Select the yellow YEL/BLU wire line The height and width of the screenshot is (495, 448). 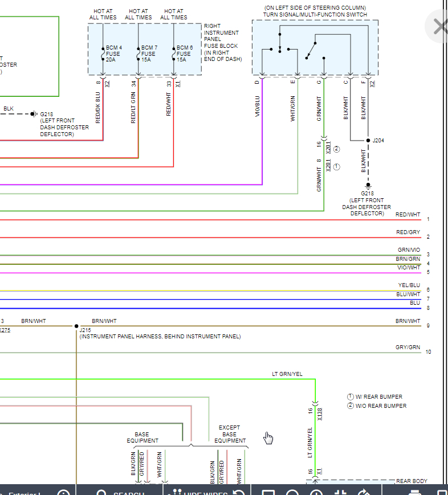(x=228, y=291)
